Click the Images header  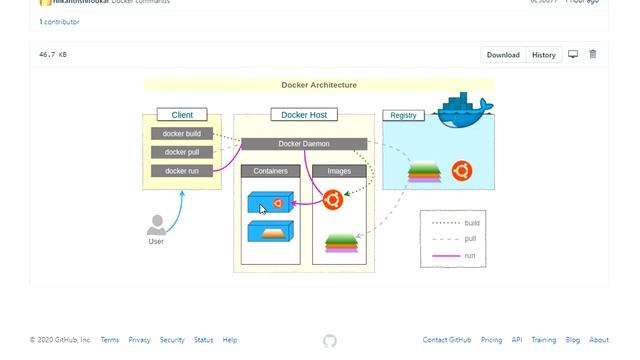coord(339,171)
